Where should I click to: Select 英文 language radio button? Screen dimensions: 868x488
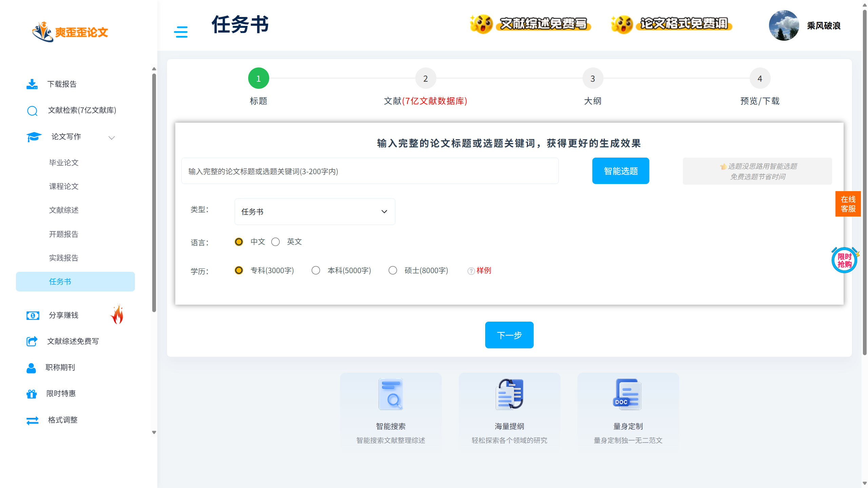(x=275, y=242)
